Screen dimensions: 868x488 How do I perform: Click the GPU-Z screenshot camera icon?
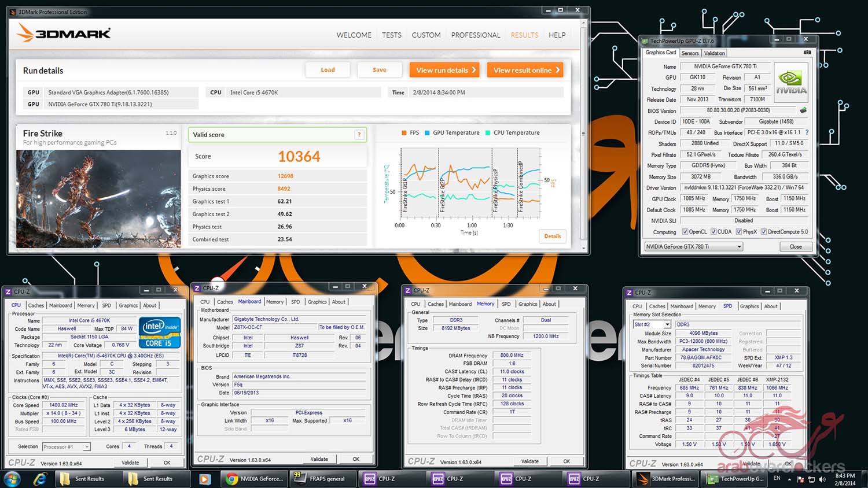(x=807, y=53)
